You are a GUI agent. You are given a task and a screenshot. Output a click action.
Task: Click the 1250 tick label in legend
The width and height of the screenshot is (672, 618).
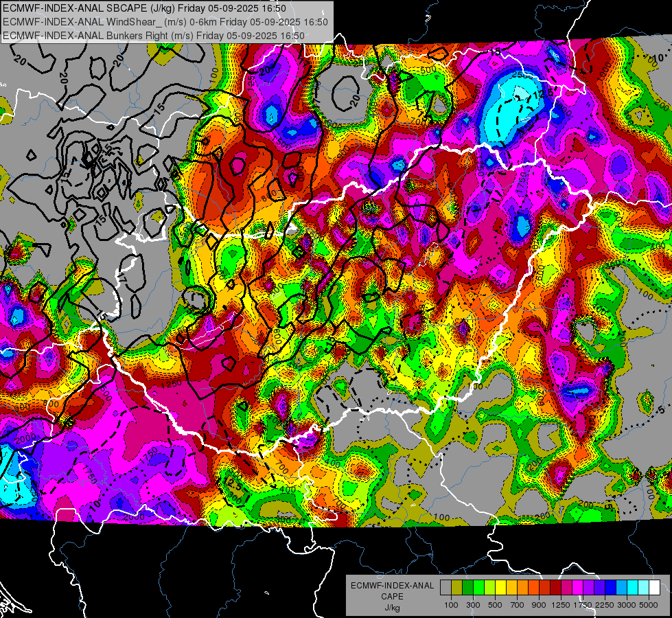(x=561, y=605)
